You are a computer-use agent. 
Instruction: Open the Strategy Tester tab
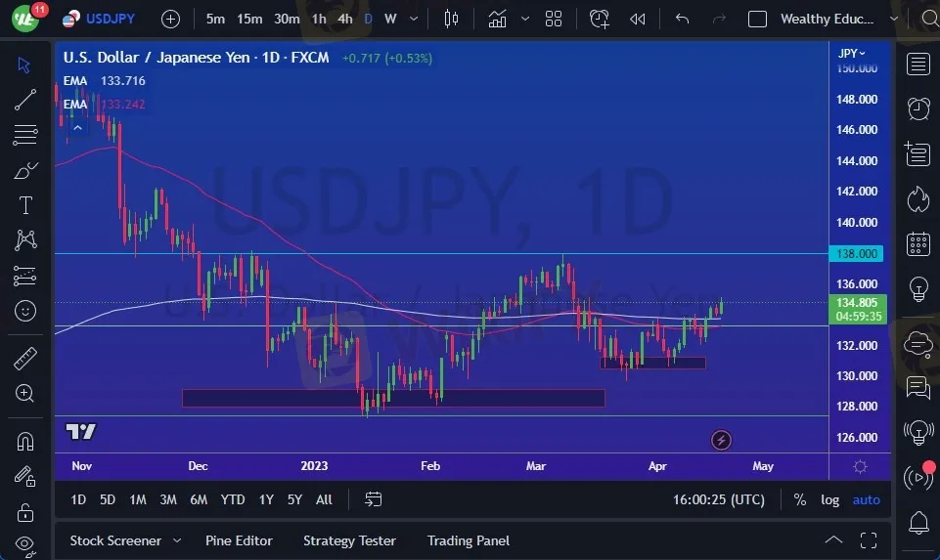pos(349,540)
